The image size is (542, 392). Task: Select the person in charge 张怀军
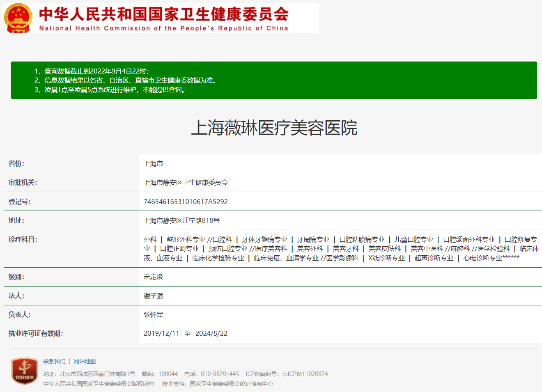coord(154,315)
